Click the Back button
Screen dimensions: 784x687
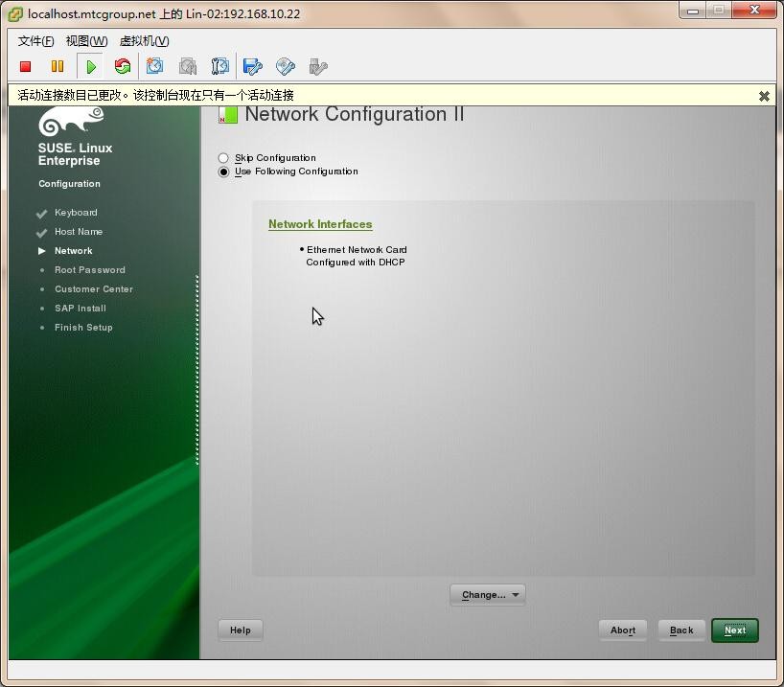click(681, 630)
